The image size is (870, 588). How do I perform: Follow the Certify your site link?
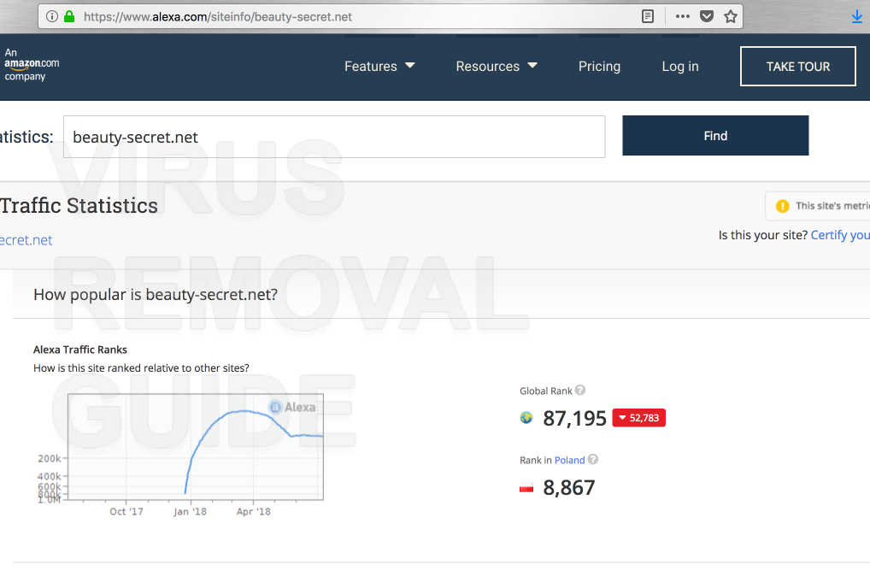click(x=840, y=235)
